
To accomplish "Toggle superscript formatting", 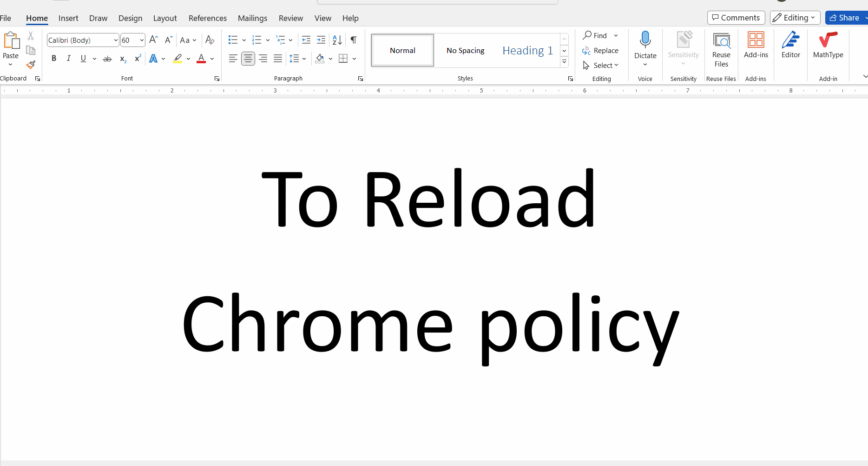I will pyautogui.click(x=138, y=59).
